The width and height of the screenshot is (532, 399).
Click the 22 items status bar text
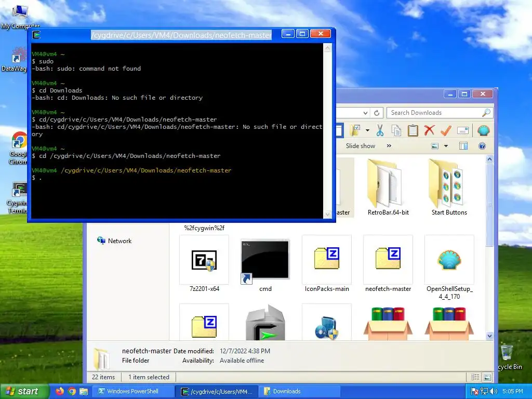click(x=103, y=377)
